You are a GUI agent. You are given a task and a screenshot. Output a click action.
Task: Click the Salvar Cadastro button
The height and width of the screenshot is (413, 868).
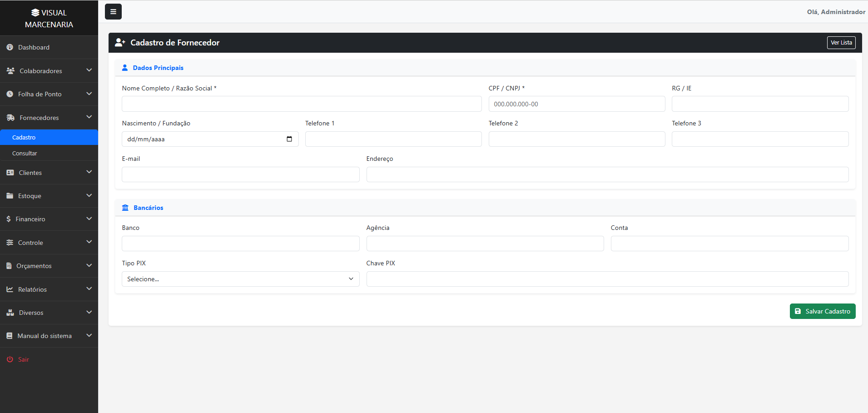(x=823, y=311)
